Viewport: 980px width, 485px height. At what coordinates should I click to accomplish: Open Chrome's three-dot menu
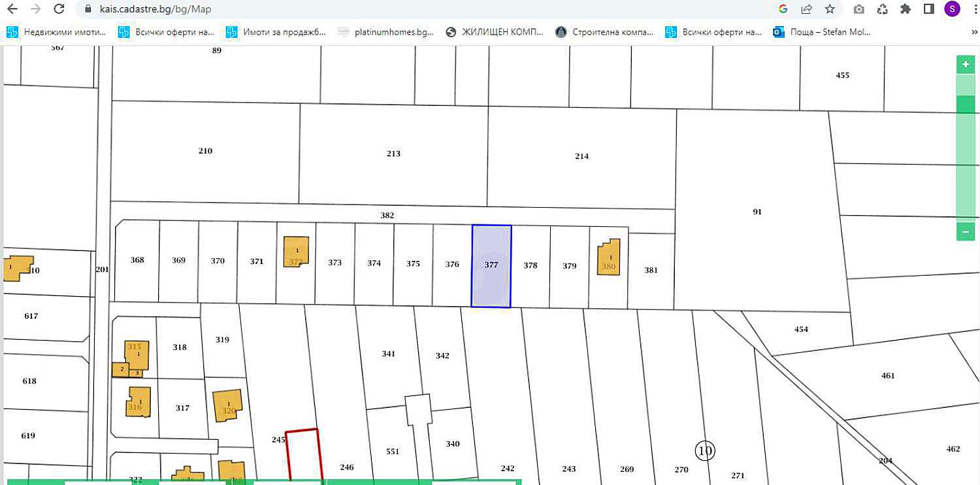(x=972, y=9)
